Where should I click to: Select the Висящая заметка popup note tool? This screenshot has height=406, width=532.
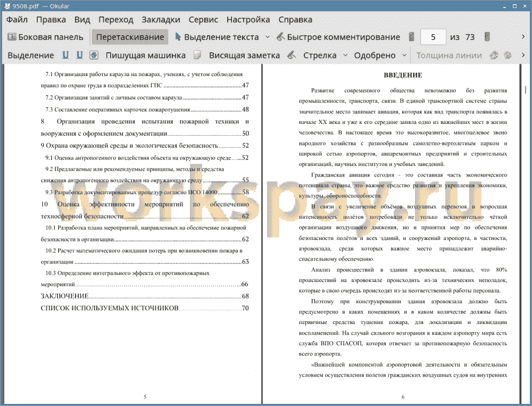pyautogui.click(x=244, y=55)
